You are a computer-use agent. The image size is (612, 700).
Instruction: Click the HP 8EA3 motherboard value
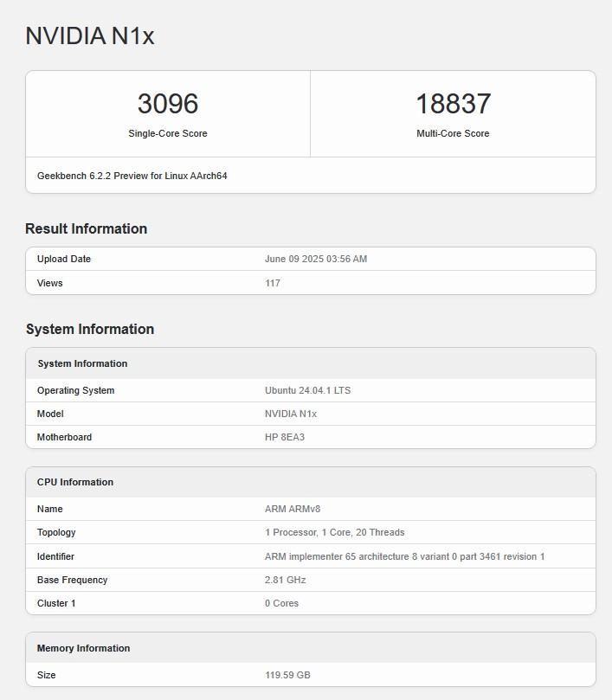click(285, 437)
